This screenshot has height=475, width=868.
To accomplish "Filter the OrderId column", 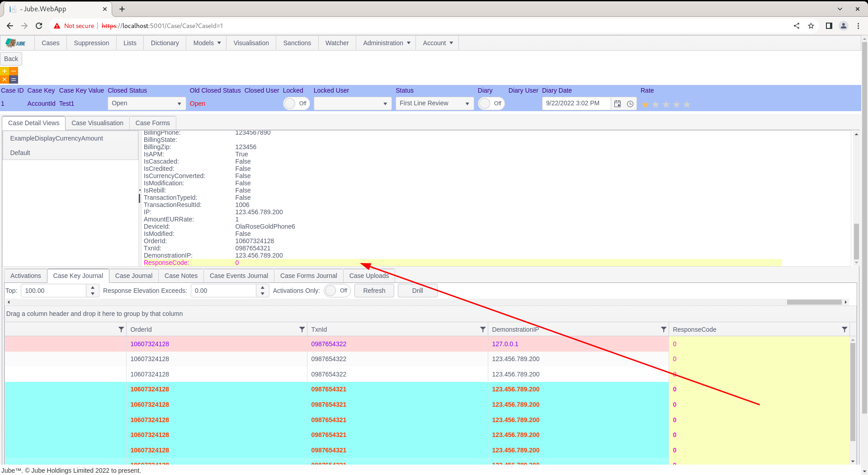I will point(302,329).
